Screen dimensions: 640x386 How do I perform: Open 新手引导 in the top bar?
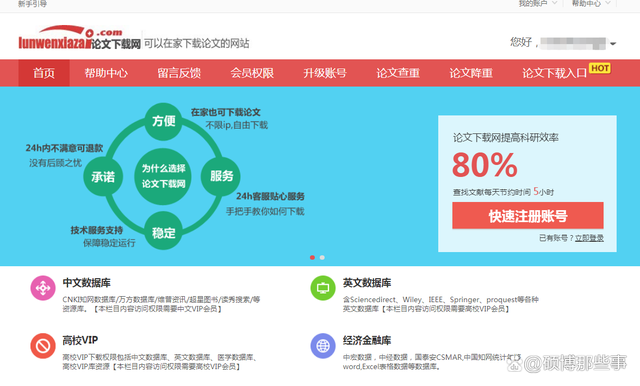[32, 4]
